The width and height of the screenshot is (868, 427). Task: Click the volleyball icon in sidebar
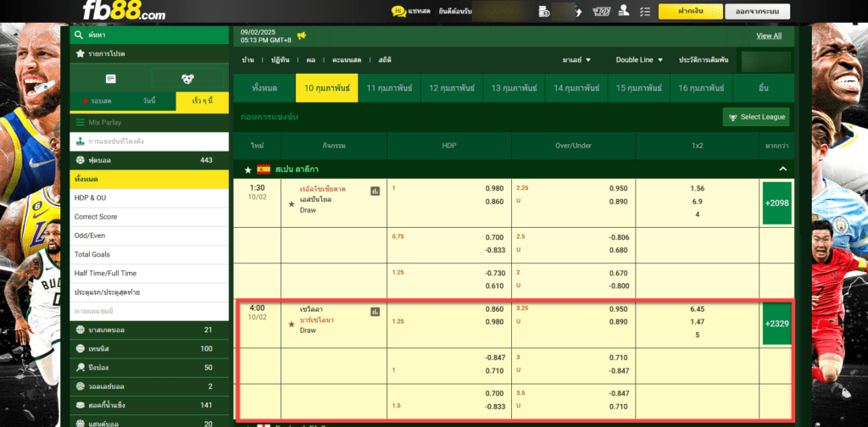click(x=81, y=386)
